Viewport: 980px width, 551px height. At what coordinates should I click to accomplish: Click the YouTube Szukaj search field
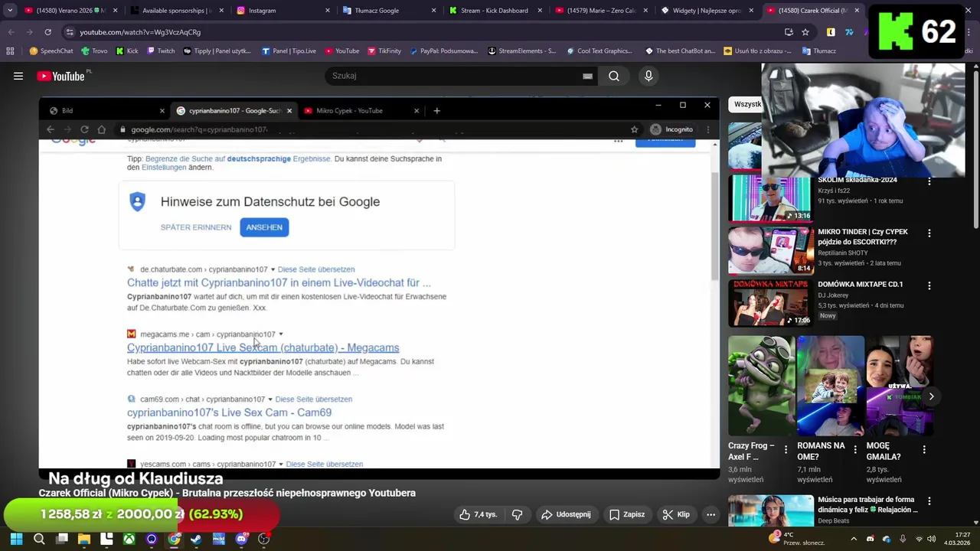[459, 76]
